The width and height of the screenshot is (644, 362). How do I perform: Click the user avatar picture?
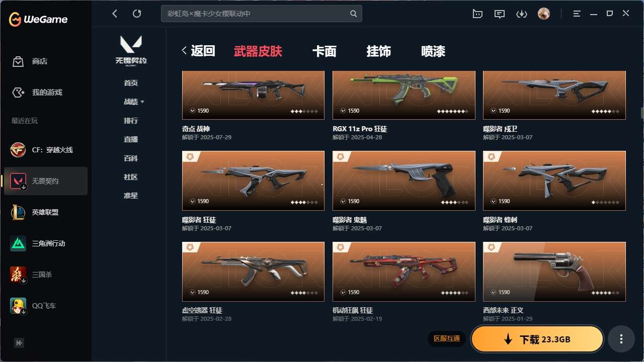click(544, 14)
